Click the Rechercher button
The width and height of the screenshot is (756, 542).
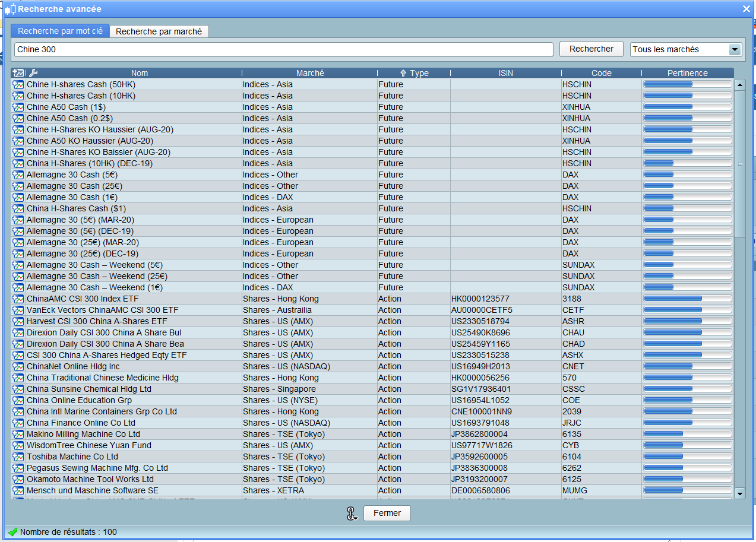pos(591,49)
